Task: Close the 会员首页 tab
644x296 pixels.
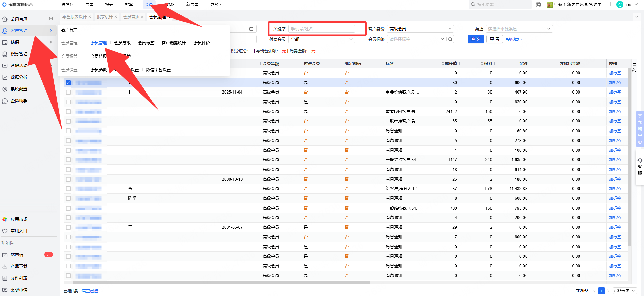Action: 142,17
